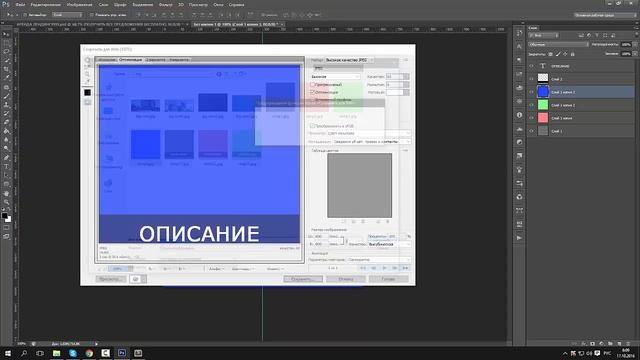Select the Brush tool in left toolbar
The height and width of the screenshot is (360, 640).
6,96
